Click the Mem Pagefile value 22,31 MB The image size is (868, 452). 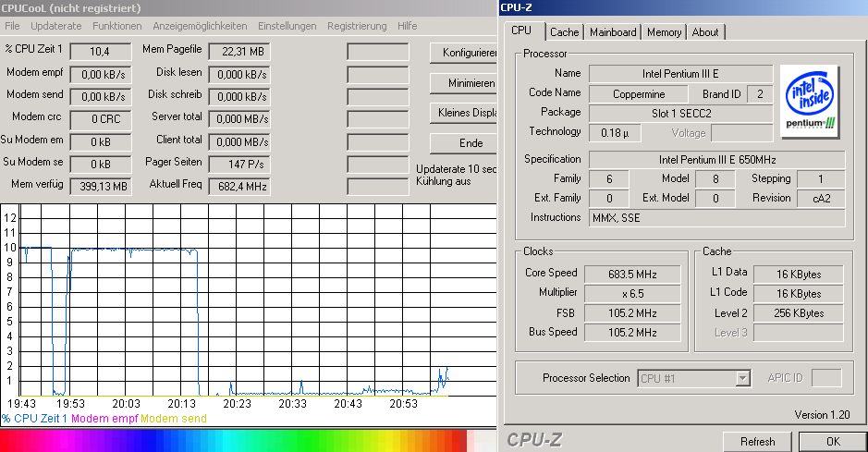click(x=239, y=52)
